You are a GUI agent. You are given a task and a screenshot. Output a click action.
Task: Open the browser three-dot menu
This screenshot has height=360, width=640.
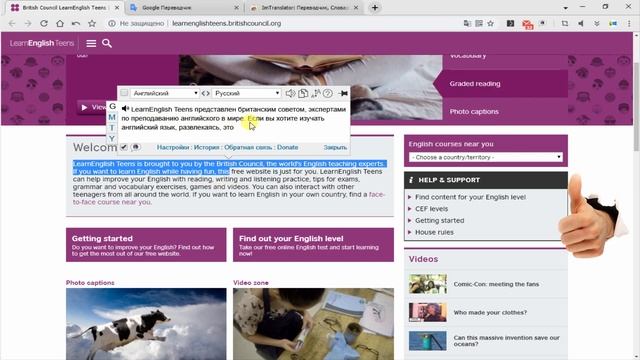[x=629, y=24]
